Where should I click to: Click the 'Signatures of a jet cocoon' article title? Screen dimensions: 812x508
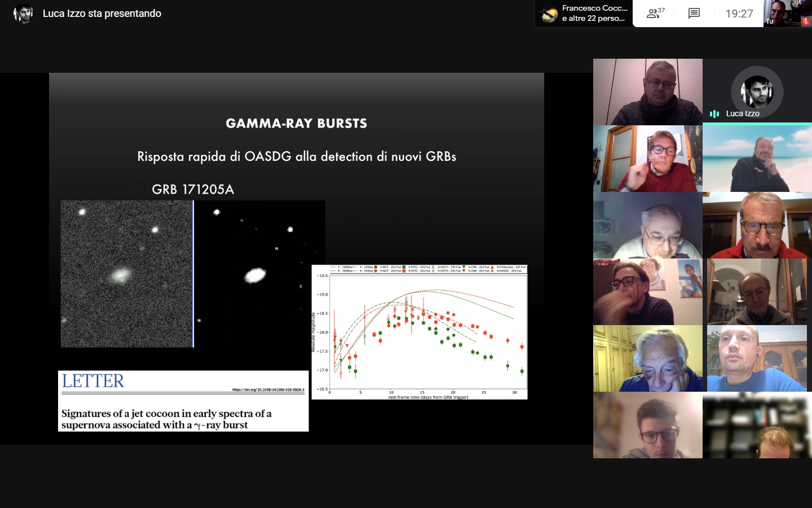point(166,419)
